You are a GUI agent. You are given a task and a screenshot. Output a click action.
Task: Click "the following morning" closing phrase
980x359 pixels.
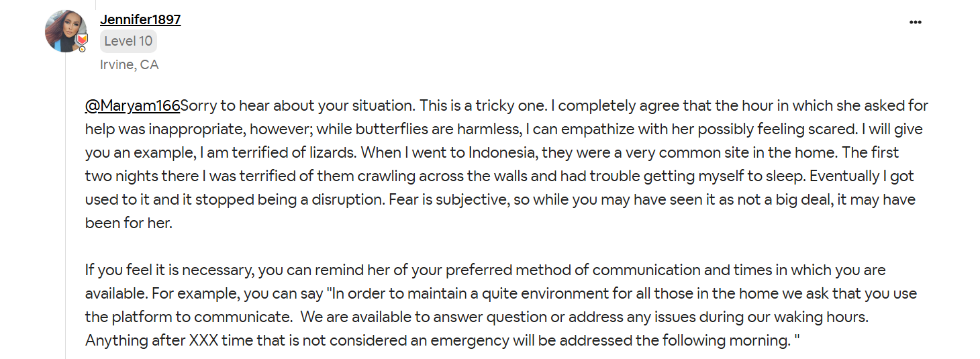coord(711,341)
